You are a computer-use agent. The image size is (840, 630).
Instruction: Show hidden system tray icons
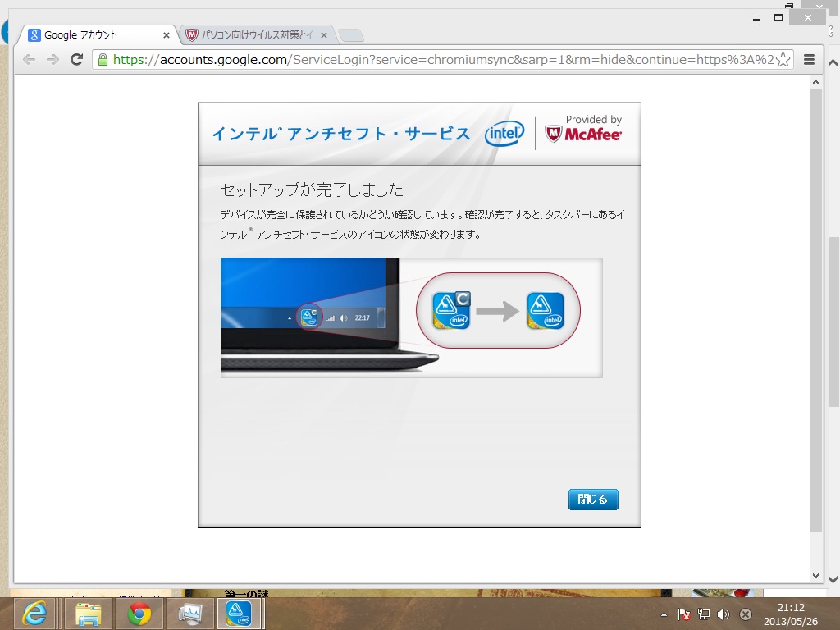click(664, 614)
